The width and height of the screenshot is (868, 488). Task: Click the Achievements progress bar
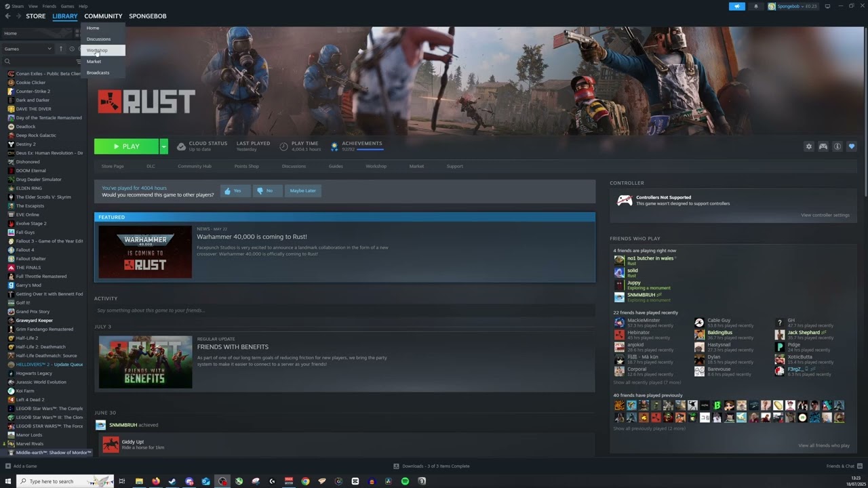click(x=370, y=149)
